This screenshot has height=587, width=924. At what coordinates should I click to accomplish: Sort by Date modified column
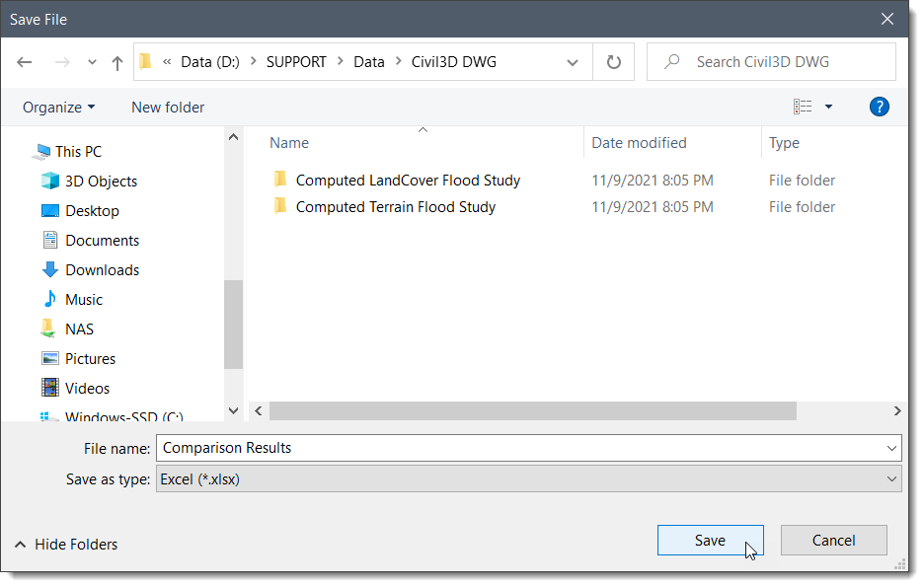639,143
